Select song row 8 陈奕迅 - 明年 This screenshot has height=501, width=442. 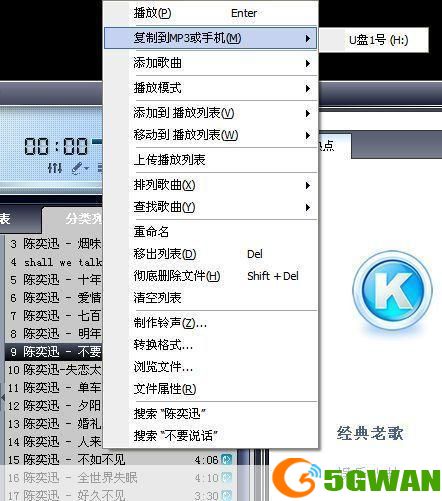54,334
